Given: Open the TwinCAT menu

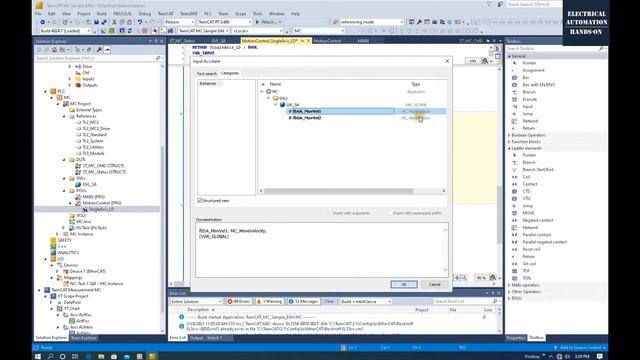Looking at the screenshot, I should click(165, 13).
